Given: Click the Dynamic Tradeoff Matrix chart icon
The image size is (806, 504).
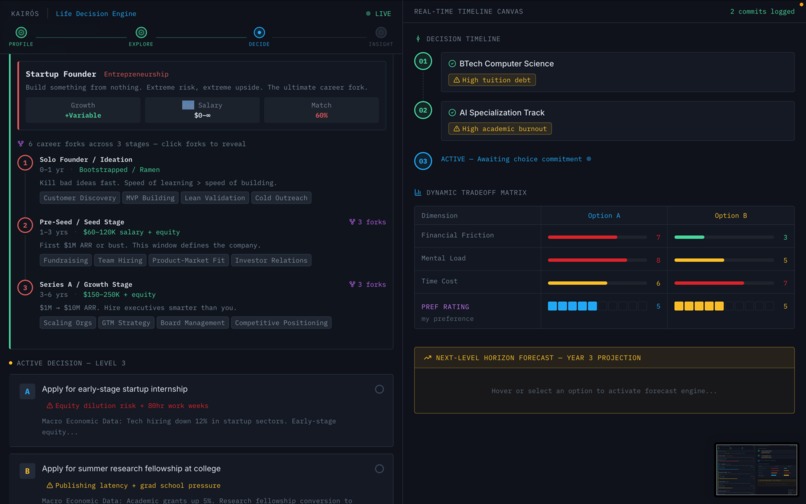Looking at the screenshot, I should pos(417,192).
